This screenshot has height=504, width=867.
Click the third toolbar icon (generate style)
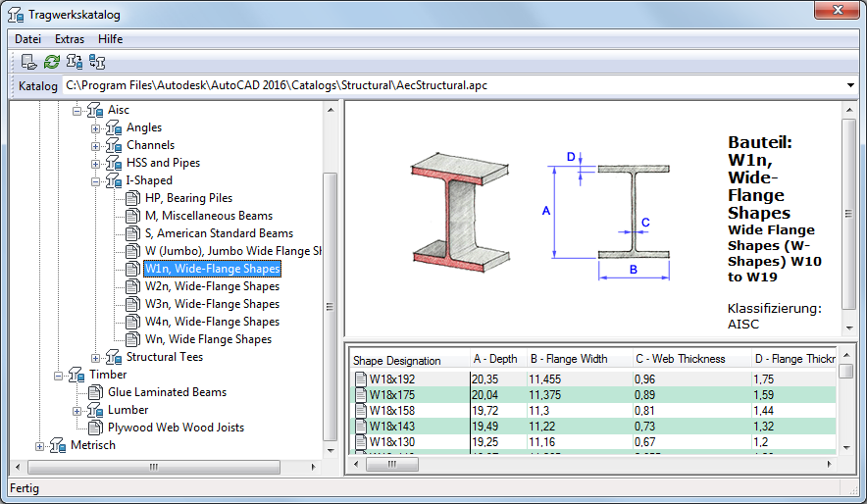[75, 62]
